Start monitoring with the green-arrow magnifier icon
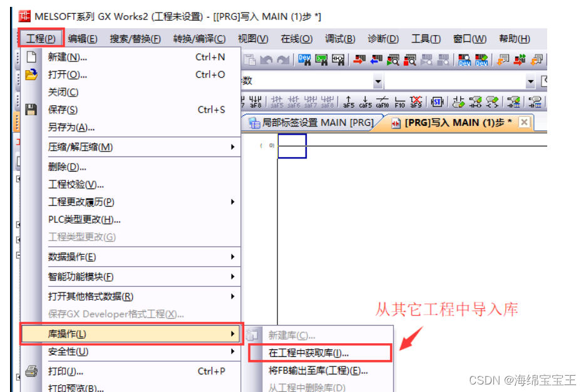This screenshot has height=392, width=586. [x=393, y=59]
